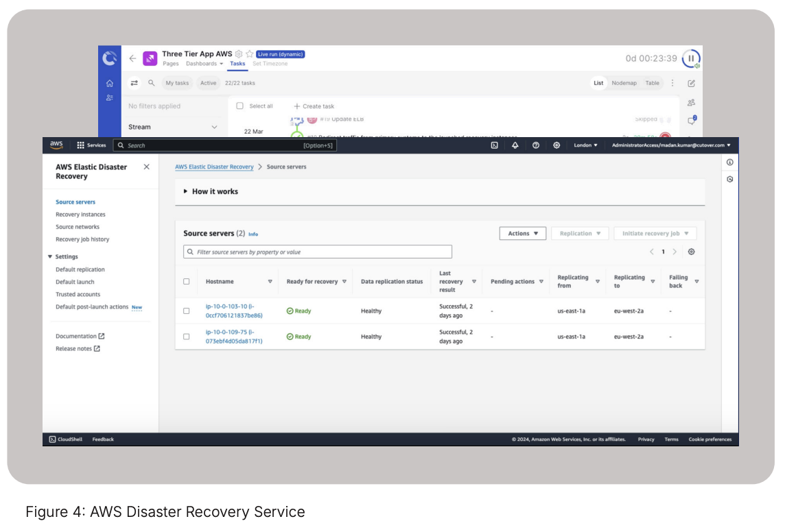Go to next page of source servers

pos(675,252)
